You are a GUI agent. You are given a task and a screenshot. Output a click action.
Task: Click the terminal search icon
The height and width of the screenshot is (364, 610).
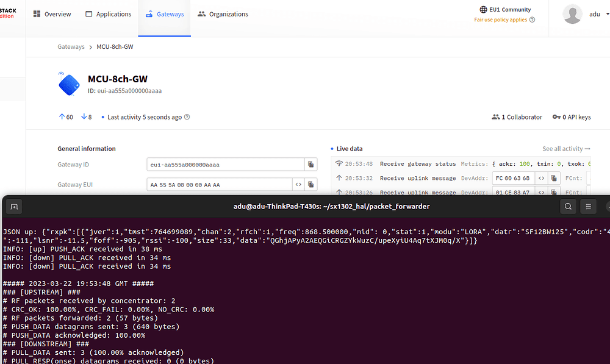point(568,207)
